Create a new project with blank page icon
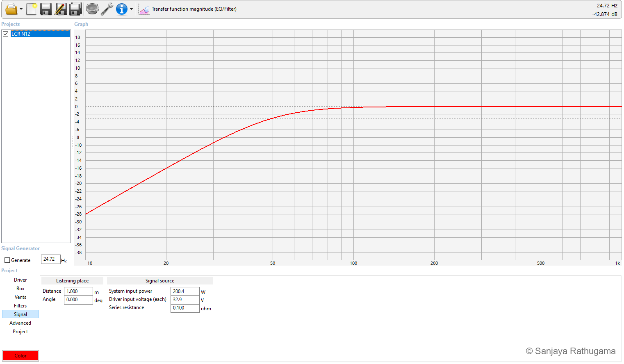The height and width of the screenshot is (364, 624). click(32, 9)
